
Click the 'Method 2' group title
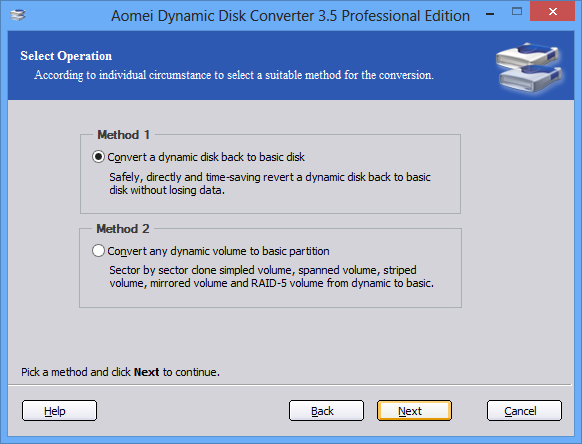coord(123,229)
